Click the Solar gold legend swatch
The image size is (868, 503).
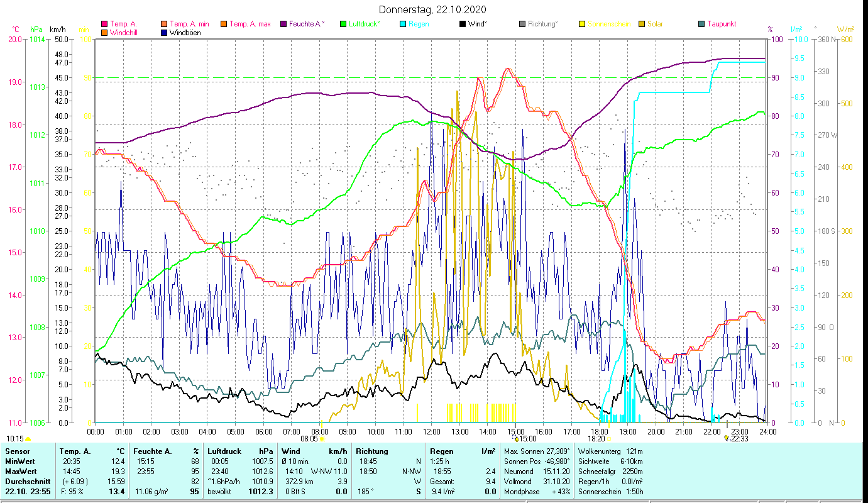[x=641, y=24]
